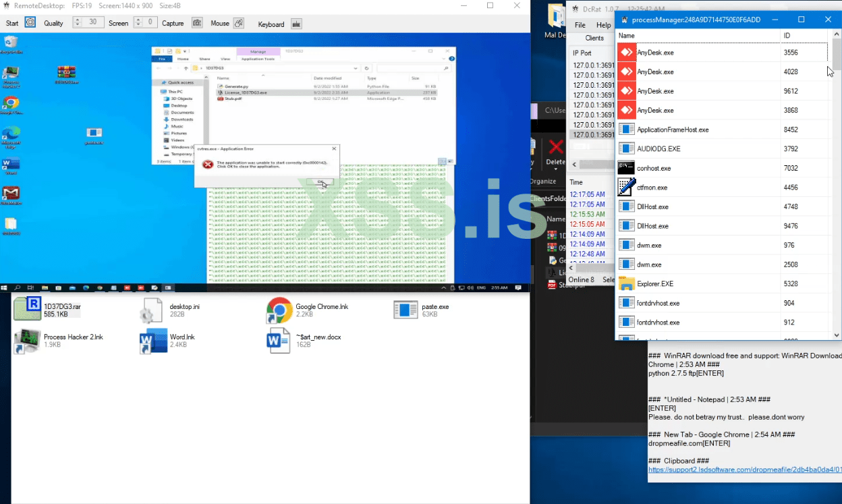Click the left arrow of DcRat clients horizontal scrollbar
The width and height of the screenshot is (842, 504).
coord(574,165)
